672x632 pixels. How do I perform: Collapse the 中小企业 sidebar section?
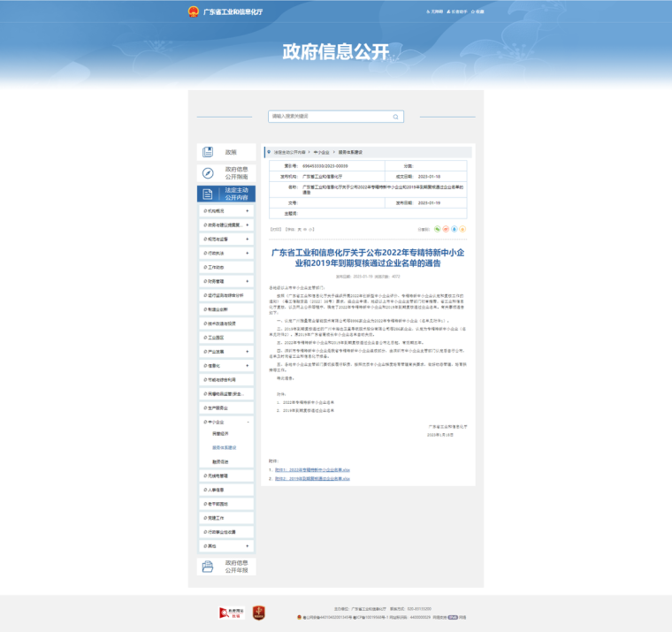[x=247, y=423]
